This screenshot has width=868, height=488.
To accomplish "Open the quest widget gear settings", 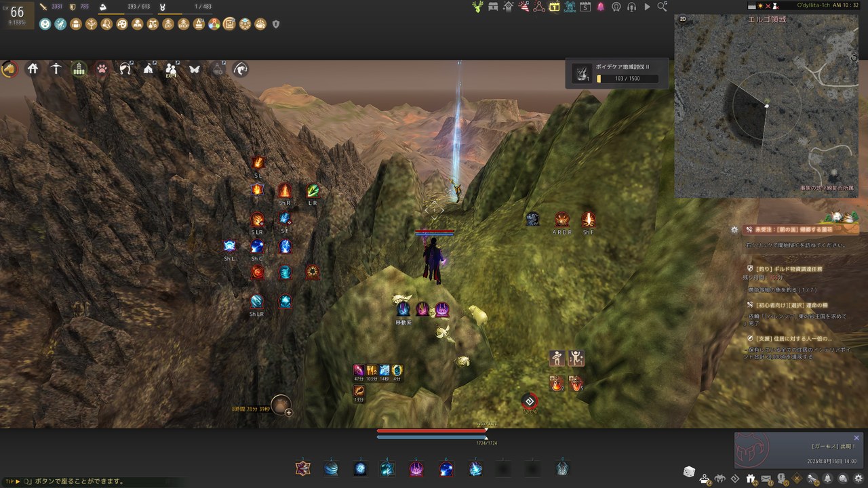I will [x=734, y=230].
